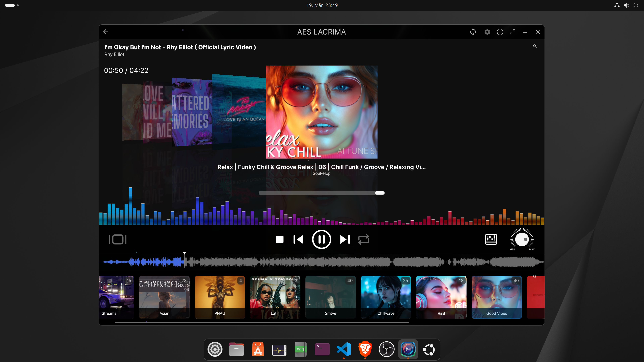Select the red playlist card at row end
This screenshot has width=644, height=362.
[x=535, y=297]
